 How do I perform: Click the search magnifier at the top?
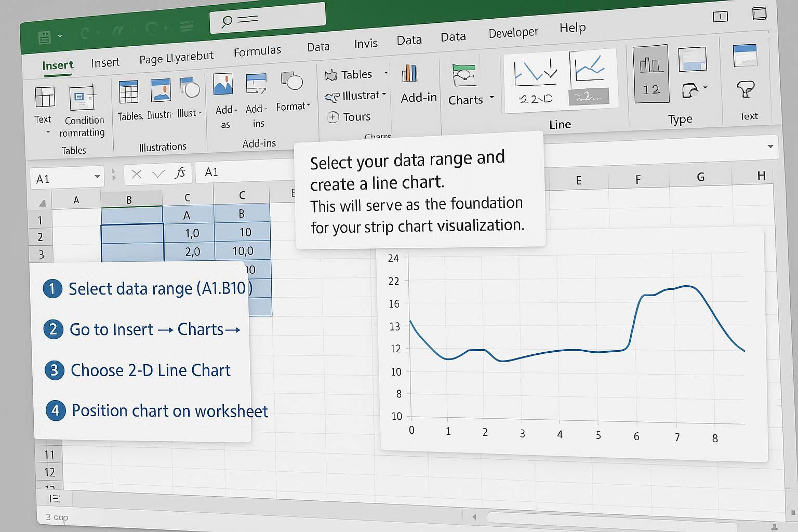tap(227, 21)
